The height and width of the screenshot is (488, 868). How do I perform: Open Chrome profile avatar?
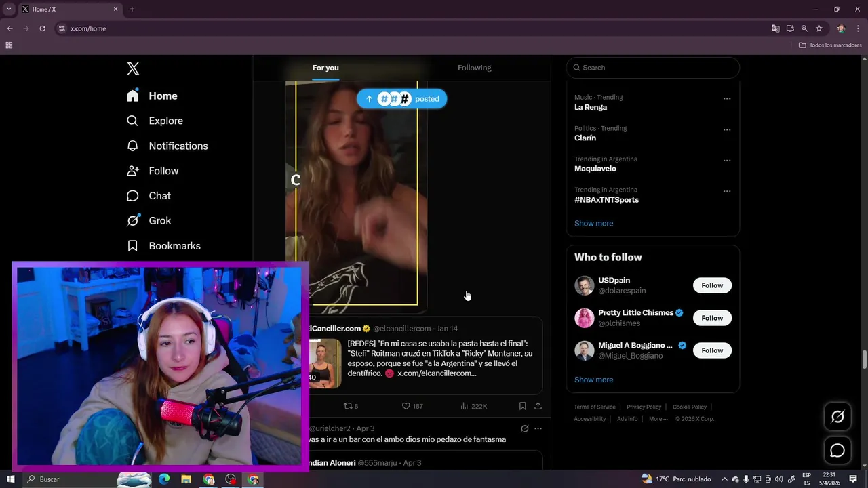pos(841,28)
